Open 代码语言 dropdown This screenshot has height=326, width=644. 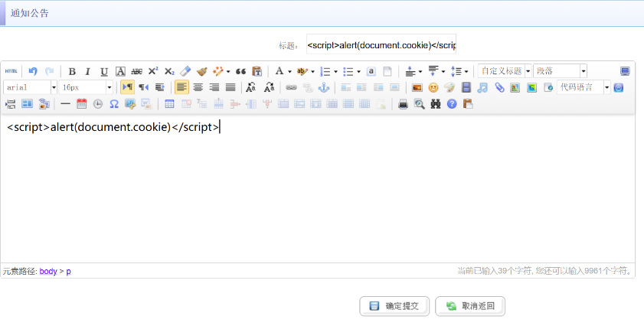coord(584,87)
